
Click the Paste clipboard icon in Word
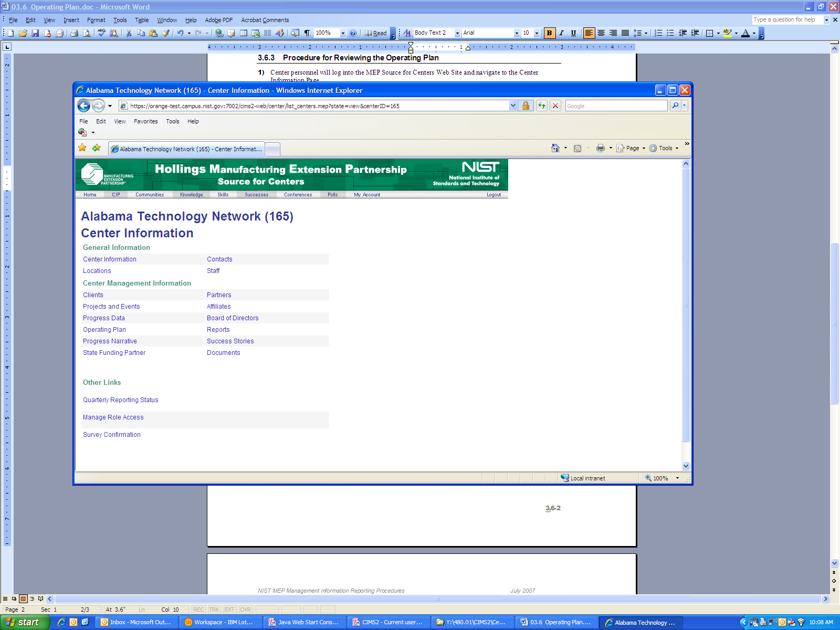[153, 33]
